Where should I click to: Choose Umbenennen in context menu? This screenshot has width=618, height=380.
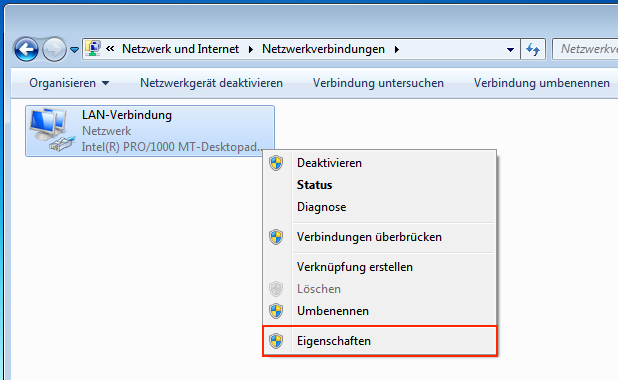pos(380,311)
